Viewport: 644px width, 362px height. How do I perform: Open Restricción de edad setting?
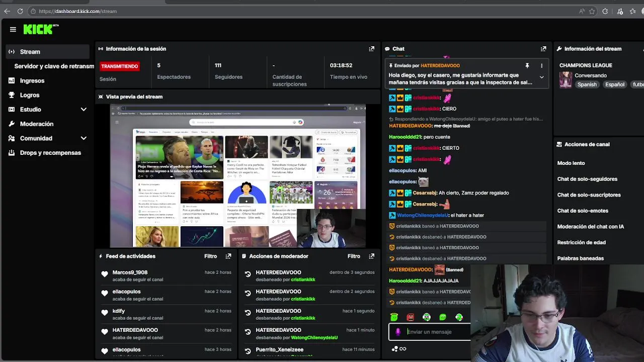(x=581, y=242)
